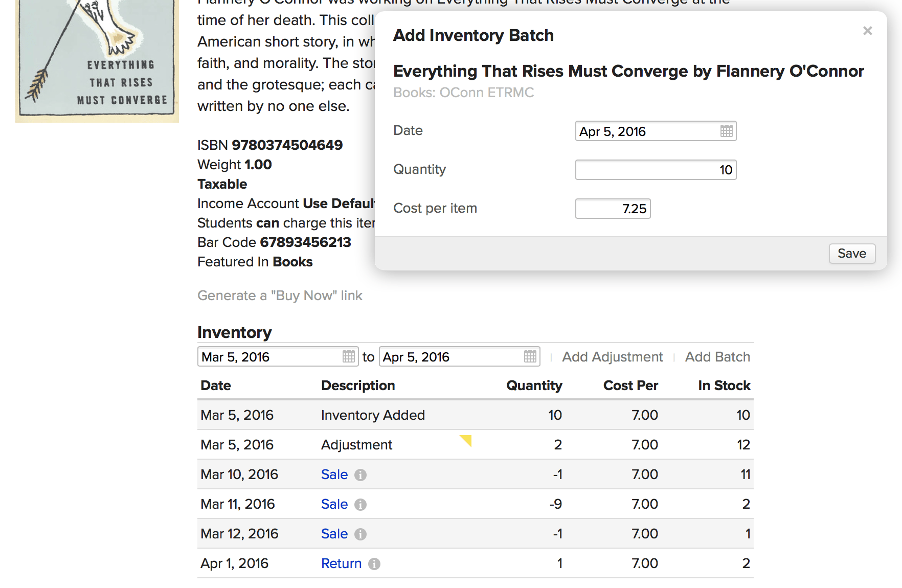Viewport: 902px width, 588px height.
Task: Open the Mar 10, 2016 Sale link
Action: [x=334, y=474]
